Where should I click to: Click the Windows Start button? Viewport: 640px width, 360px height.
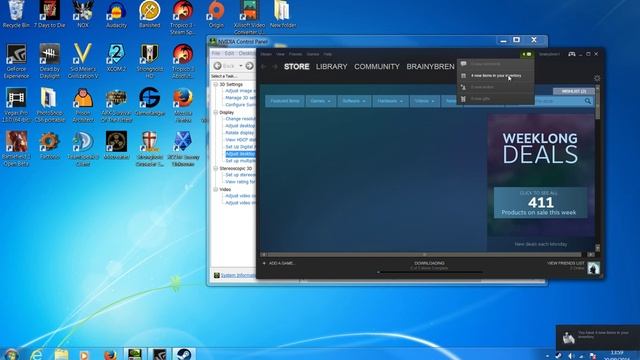tap(11, 354)
